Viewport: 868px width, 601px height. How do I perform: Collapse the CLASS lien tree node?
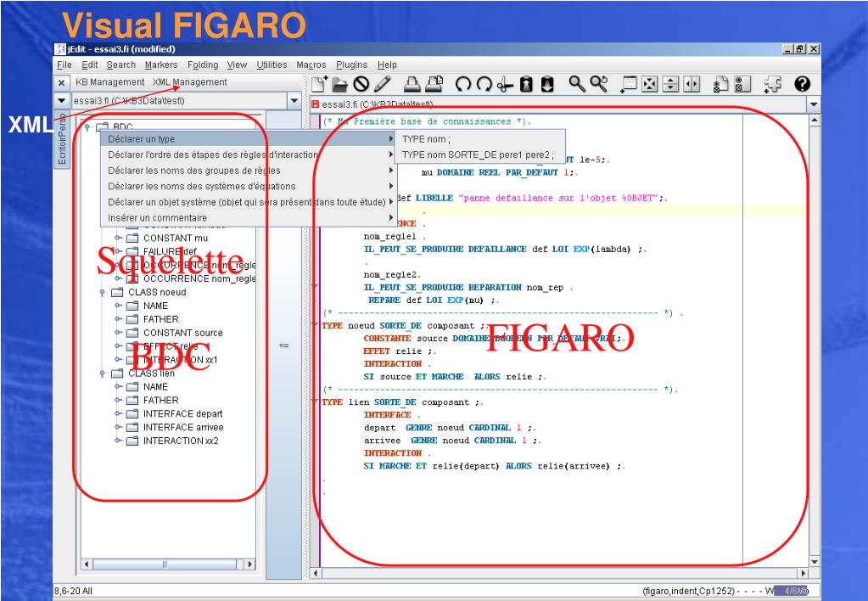(103, 374)
